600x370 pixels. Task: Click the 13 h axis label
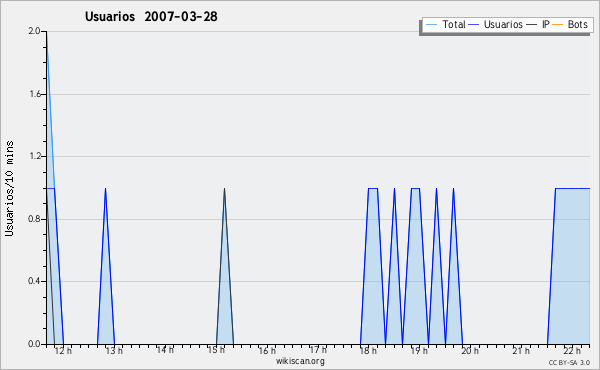(114, 350)
